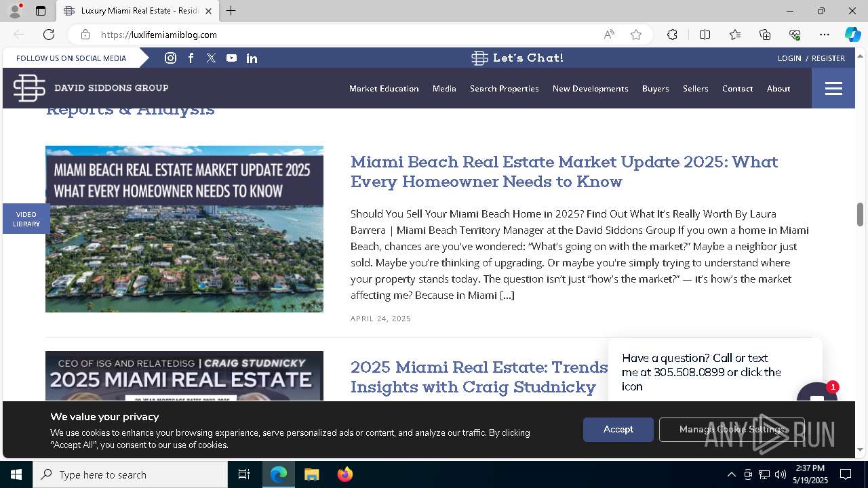This screenshot has width=868, height=488.
Task: Open Edge profile icon
Action: pyautogui.click(x=15, y=11)
